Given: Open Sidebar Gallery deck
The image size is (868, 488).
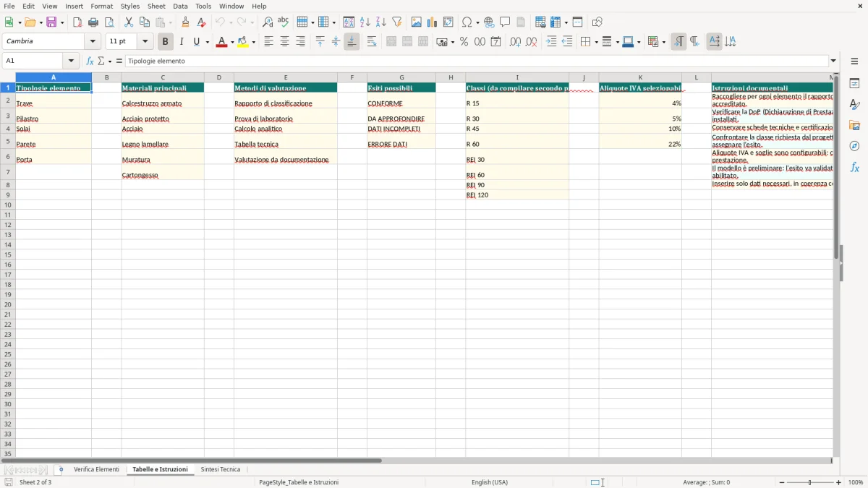Looking at the screenshot, I should [854, 126].
